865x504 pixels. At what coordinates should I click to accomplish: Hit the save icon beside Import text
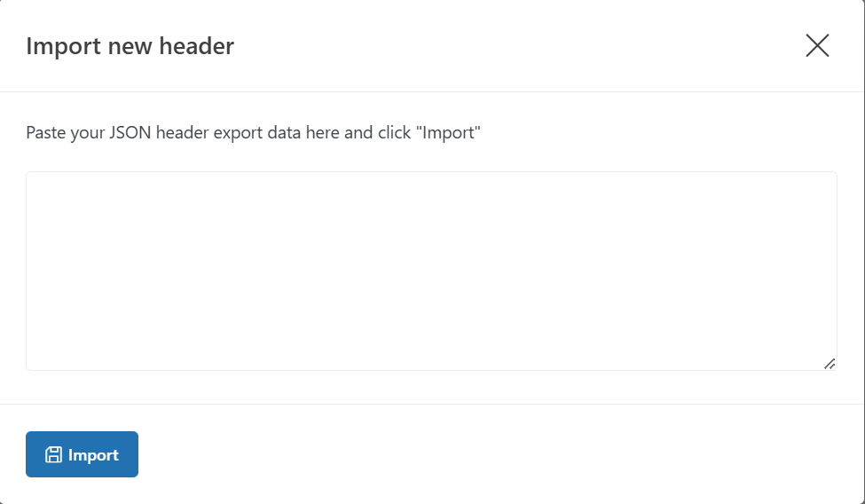point(53,455)
